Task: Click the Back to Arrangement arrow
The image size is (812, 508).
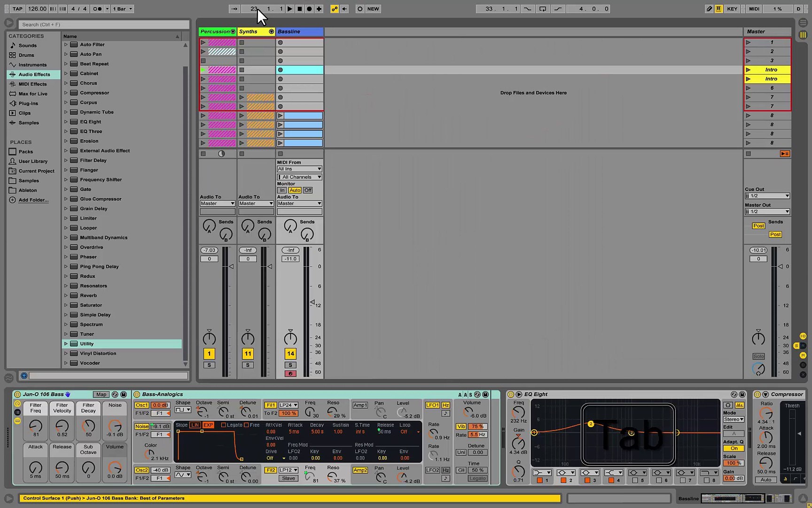Action: [344, 9]
